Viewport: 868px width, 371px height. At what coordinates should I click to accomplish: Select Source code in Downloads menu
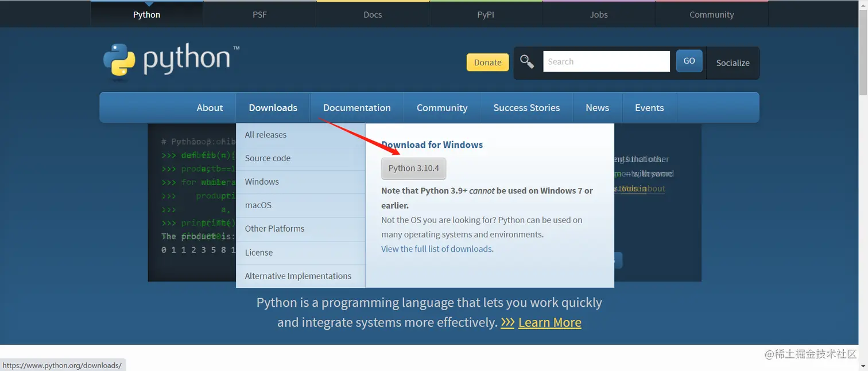click(x=301, y=158)
